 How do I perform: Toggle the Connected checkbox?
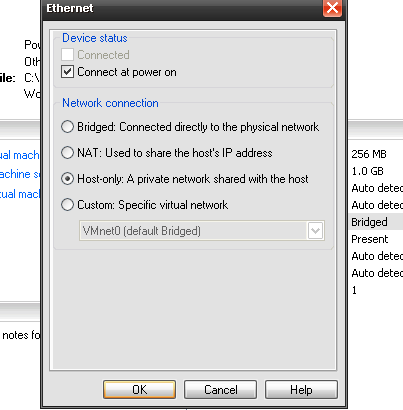click(x=67, y=55)
